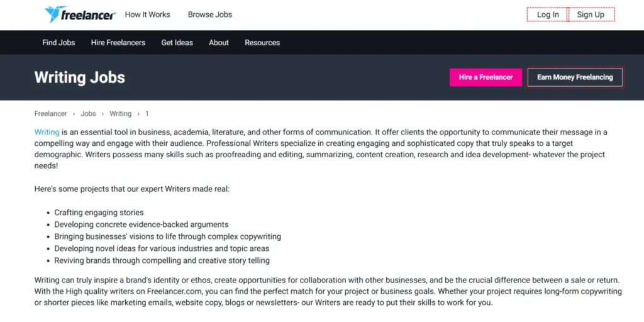
Task: Click the Earn Money Freelancing button
Action: pyautogui.click(x=575, y=77)
